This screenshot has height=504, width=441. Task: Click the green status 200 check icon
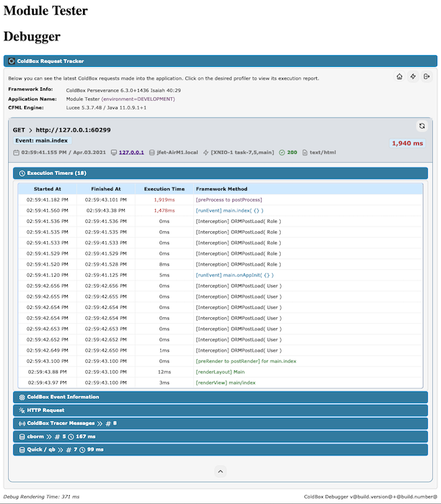point(282,152)
